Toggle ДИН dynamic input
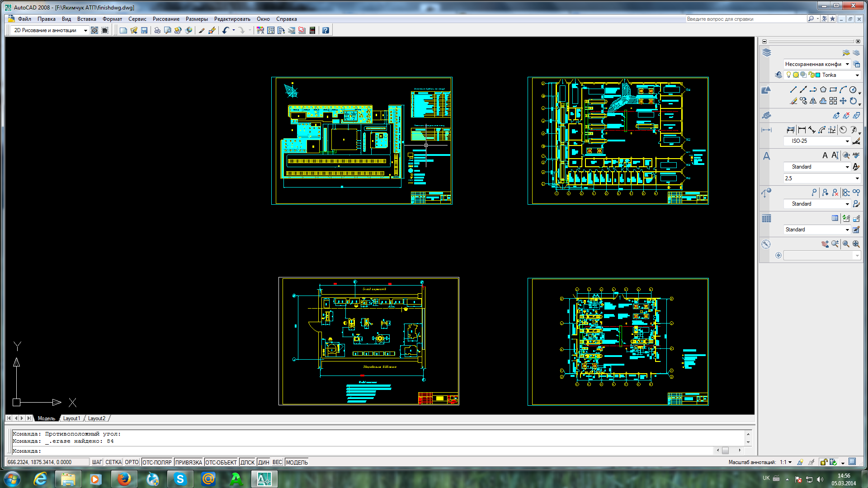The height and width of the screenshot is (488, 868). point(264,462)
